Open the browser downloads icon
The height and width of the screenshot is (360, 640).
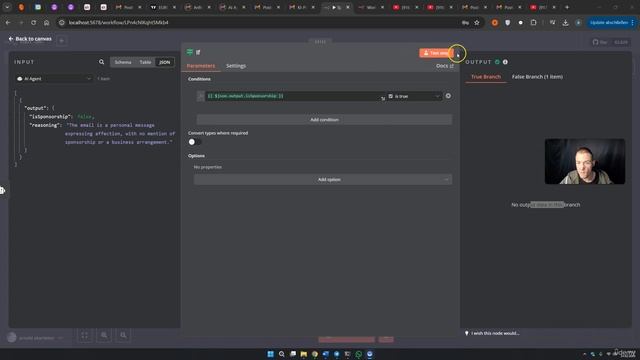pyautogui.click(x=565, y=22)
